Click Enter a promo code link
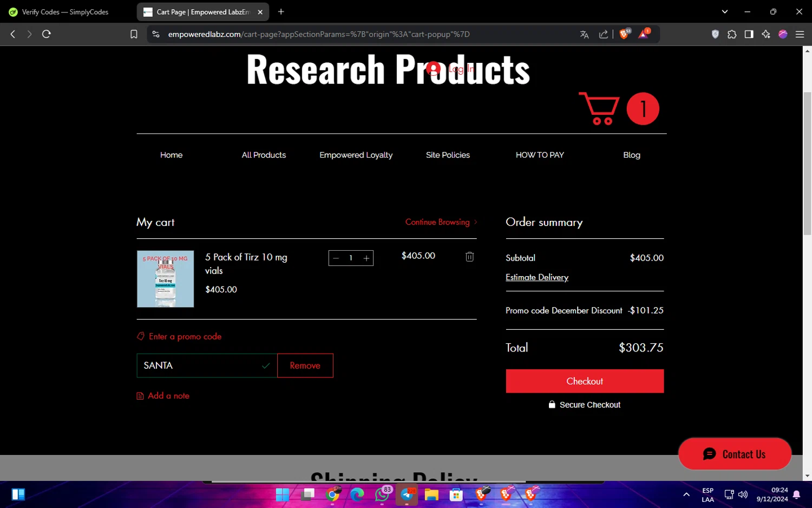 click(x=179, y=336)
